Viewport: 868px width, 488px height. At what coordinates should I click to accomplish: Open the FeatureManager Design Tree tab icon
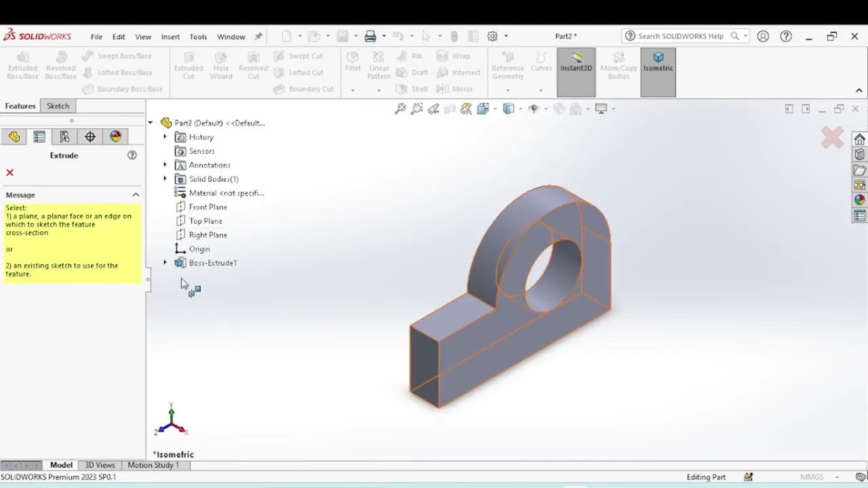click(x=14, y=137)
